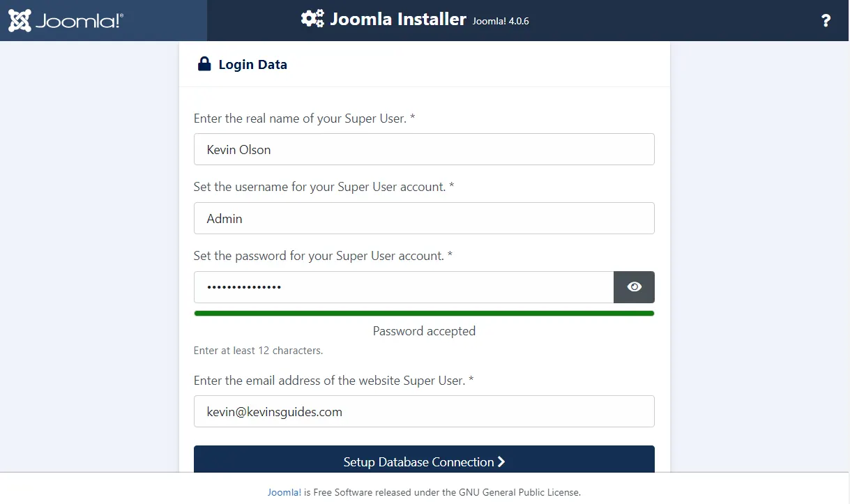Click the 'Set the username' label
850x504 pixels.
coord(324,187)
